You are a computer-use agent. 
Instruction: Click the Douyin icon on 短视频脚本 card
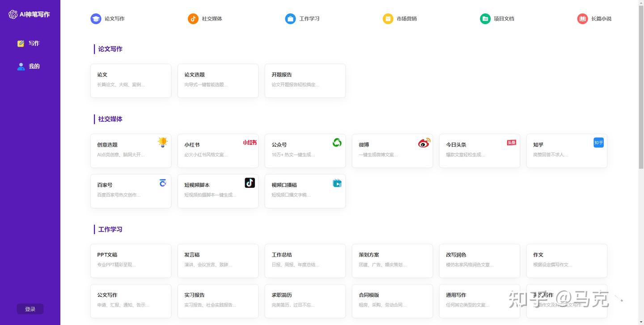(250, 182)
